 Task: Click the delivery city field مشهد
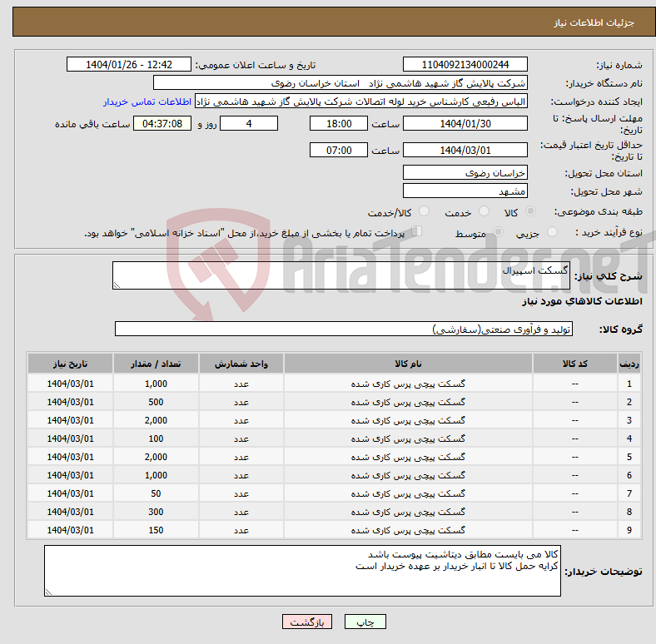pos(465,191)
